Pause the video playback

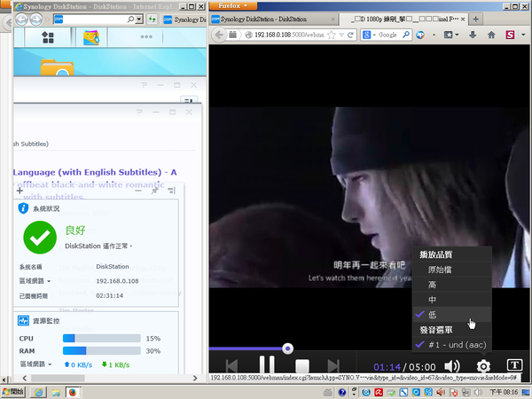pyautogui.click(x=266, y=365)
